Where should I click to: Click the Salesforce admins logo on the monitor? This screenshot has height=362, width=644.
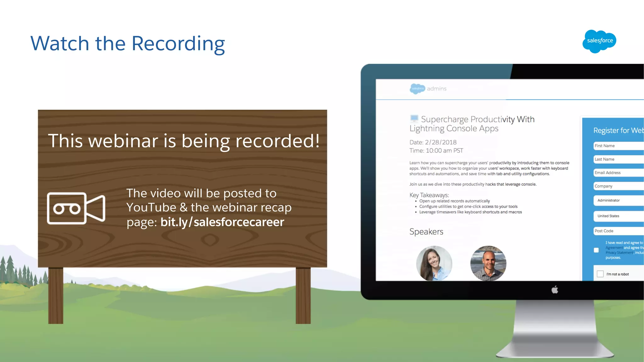(x=428, y=89)
